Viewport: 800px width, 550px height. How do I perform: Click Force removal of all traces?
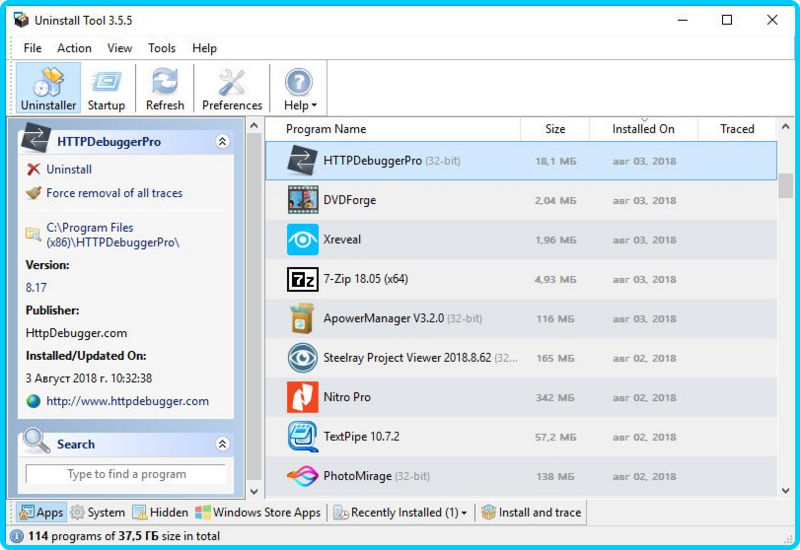[x=114, y=193]
